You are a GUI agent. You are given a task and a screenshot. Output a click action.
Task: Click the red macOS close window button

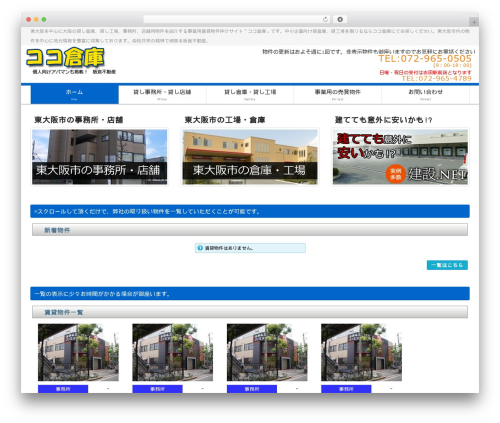(x=29, y=20)
